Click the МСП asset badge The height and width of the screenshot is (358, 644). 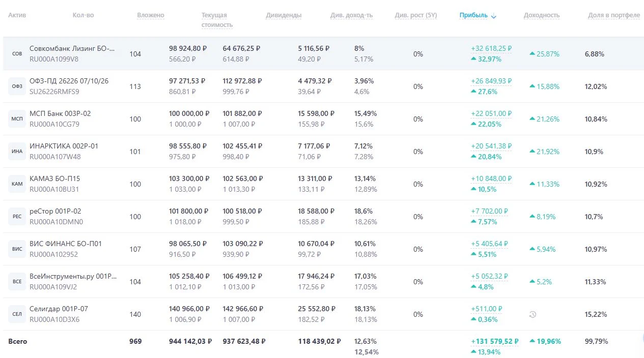tap(17, 119)
